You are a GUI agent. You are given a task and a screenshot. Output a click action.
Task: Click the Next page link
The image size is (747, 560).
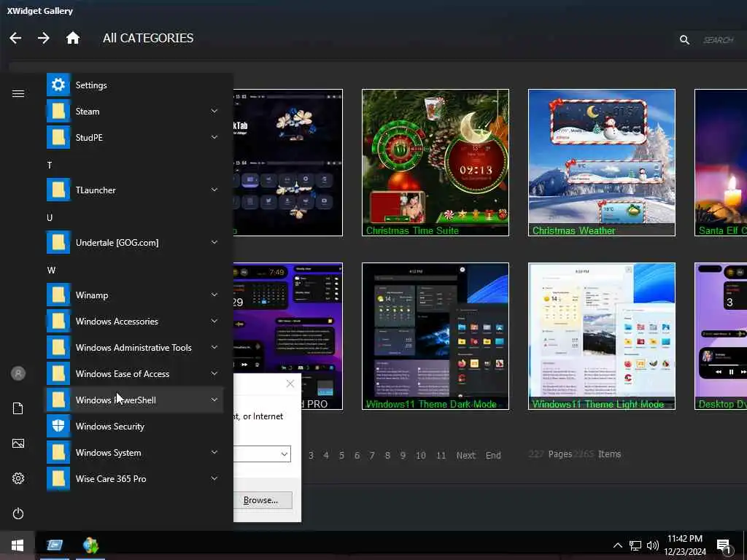click(x=466, y=455)
